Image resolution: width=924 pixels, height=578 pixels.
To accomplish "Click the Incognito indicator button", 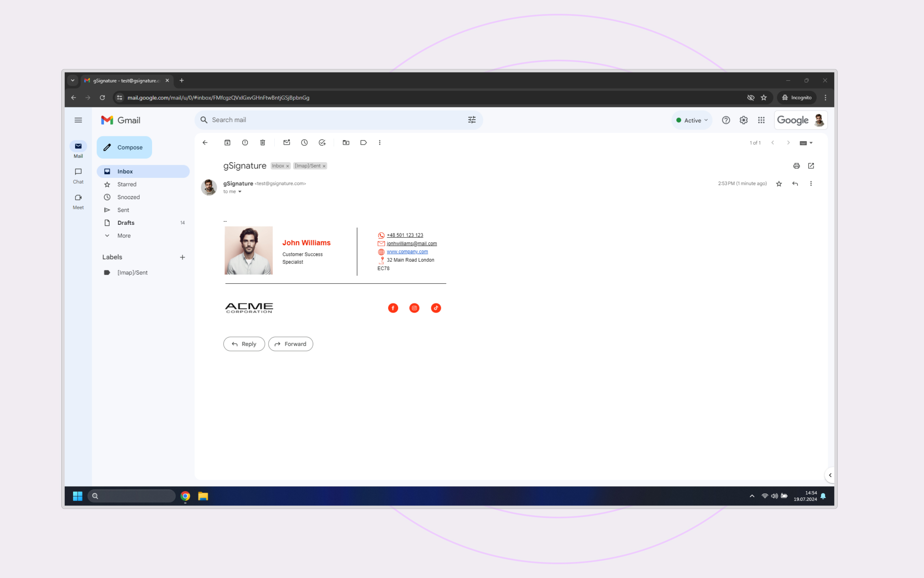I will point(797,98).
